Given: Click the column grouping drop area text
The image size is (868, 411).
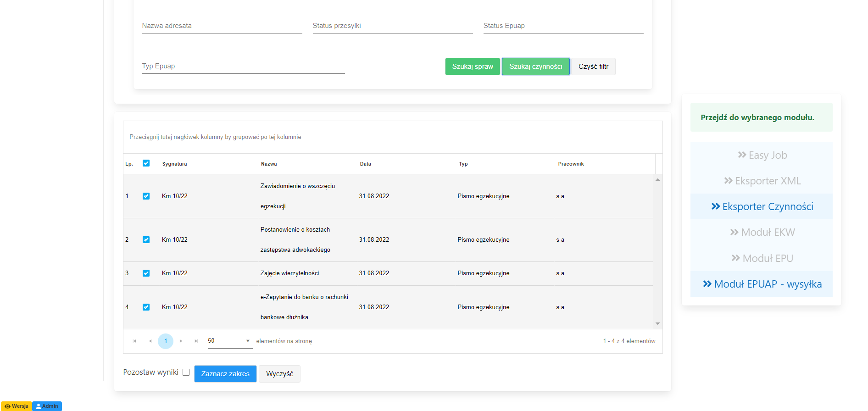Looking at the screenshot, I should 215,137.
